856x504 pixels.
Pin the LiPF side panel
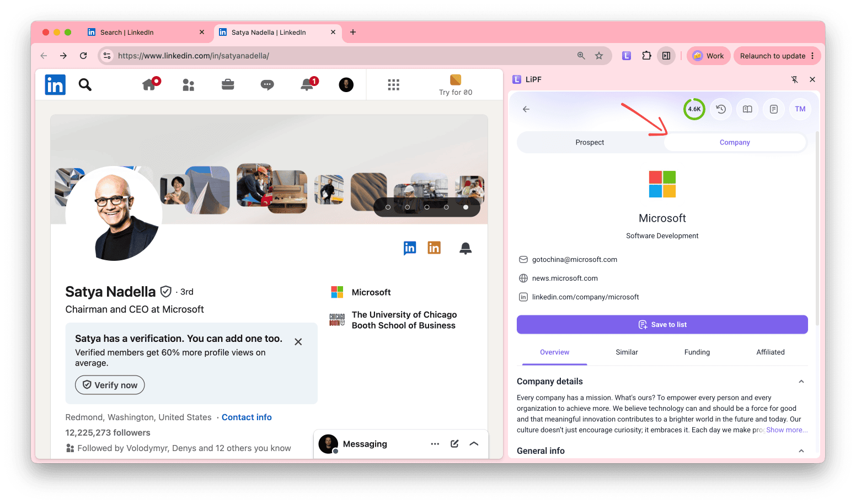click(795, 79)
